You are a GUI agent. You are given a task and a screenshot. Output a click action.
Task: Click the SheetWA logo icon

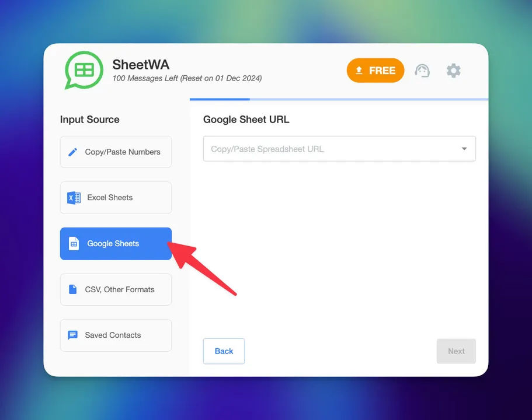84,70
